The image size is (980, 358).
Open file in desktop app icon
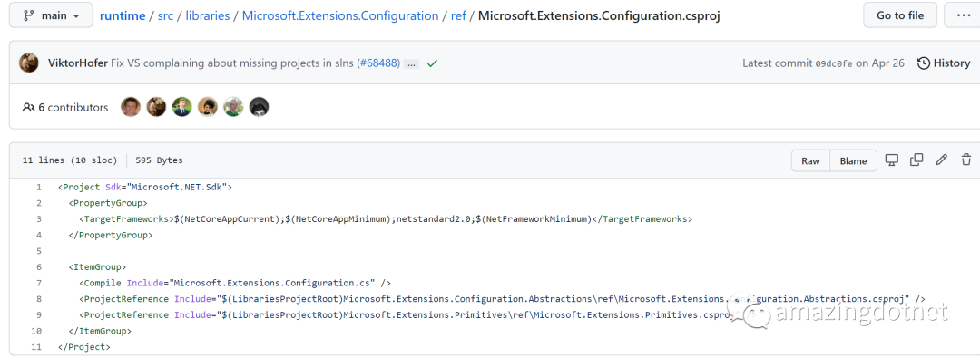(892, 160)
